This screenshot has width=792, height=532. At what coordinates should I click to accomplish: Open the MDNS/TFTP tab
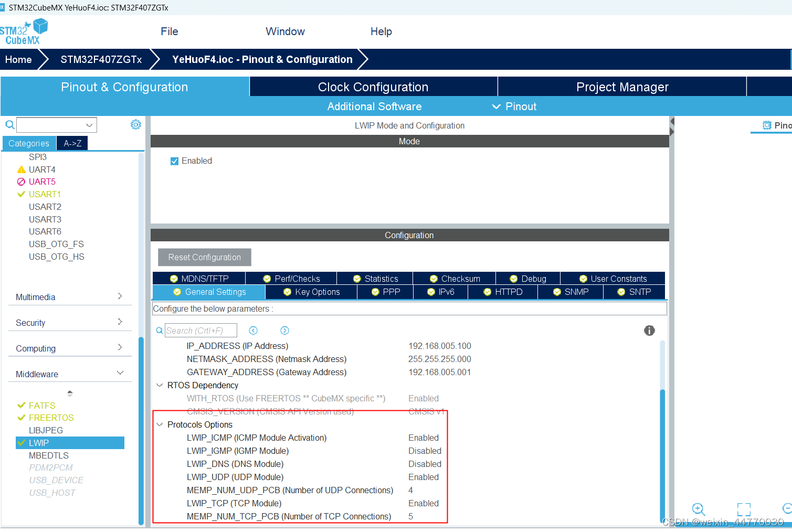tap(199, 279)
